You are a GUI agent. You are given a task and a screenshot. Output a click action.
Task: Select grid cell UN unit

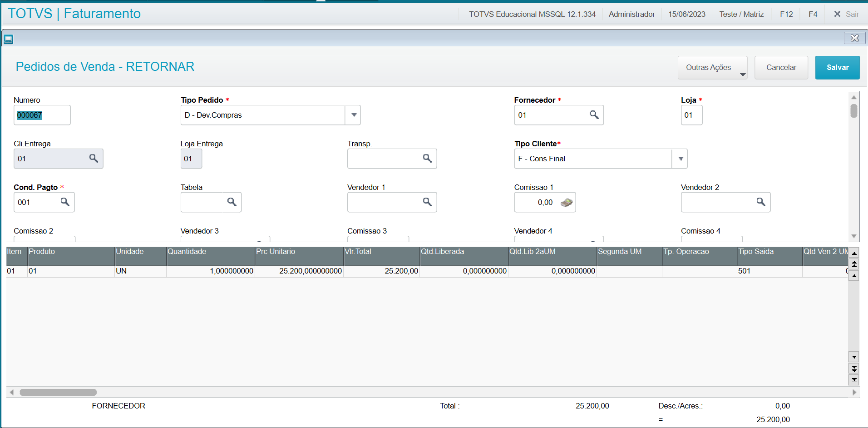(x=140, y=271)
